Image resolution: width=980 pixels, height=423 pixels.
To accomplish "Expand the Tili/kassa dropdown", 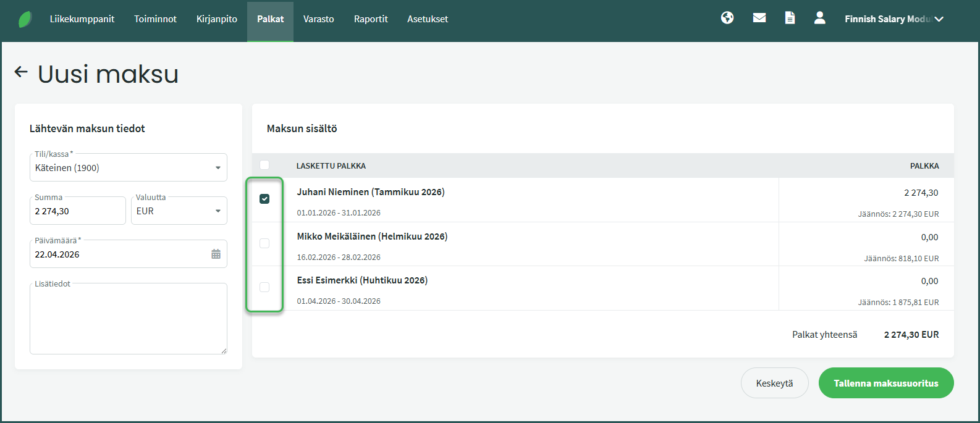I will 218,168.
